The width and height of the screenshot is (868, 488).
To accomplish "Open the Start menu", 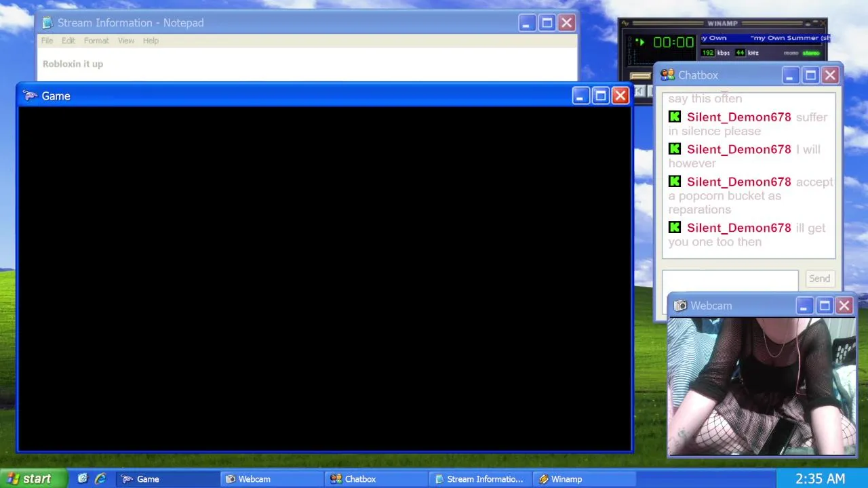I will click(33, 479).
